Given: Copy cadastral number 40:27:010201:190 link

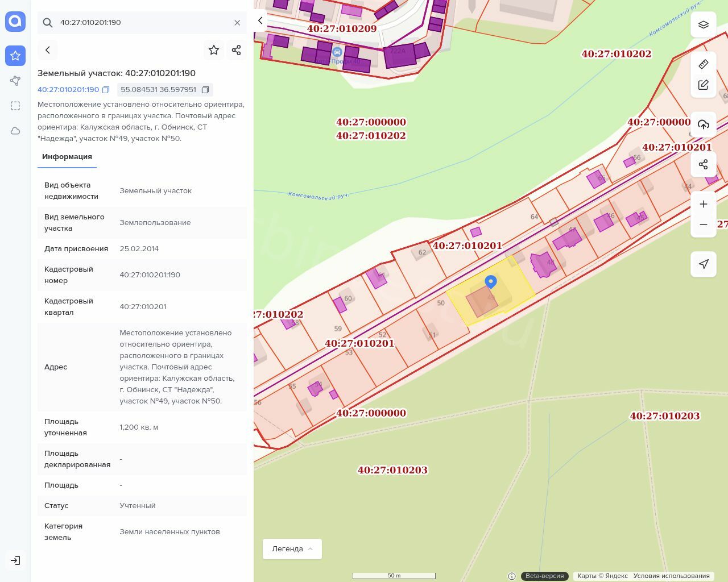Looking at the screenshot, I should pos(106,90).
